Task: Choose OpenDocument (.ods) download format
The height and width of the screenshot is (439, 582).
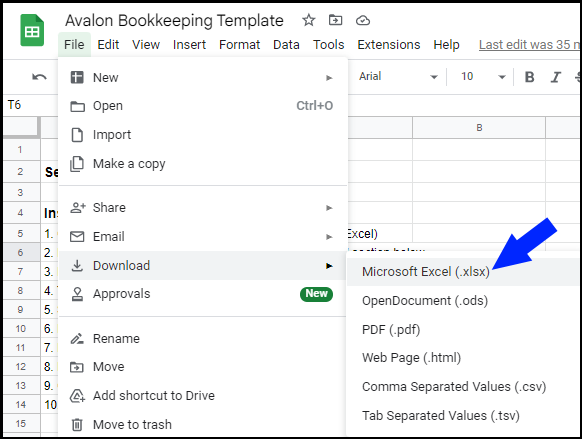Action: 463,301
